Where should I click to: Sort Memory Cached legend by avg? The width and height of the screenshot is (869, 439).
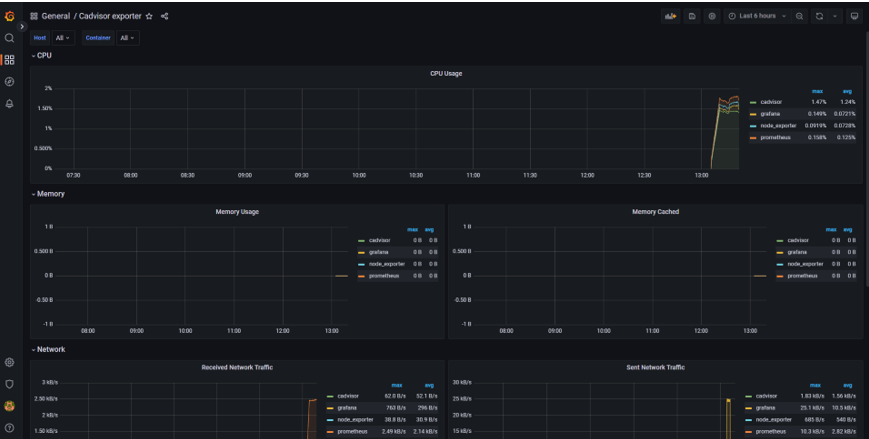click(847, 229)
